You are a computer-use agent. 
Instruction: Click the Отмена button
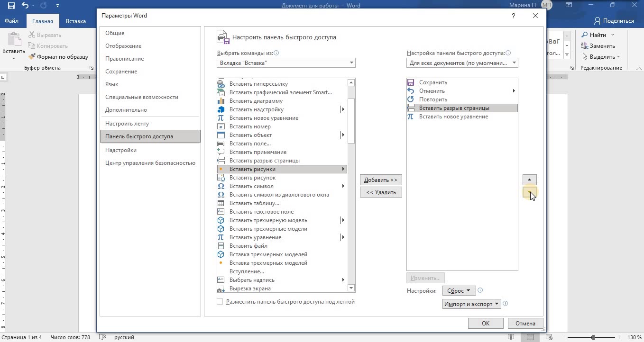525,324
